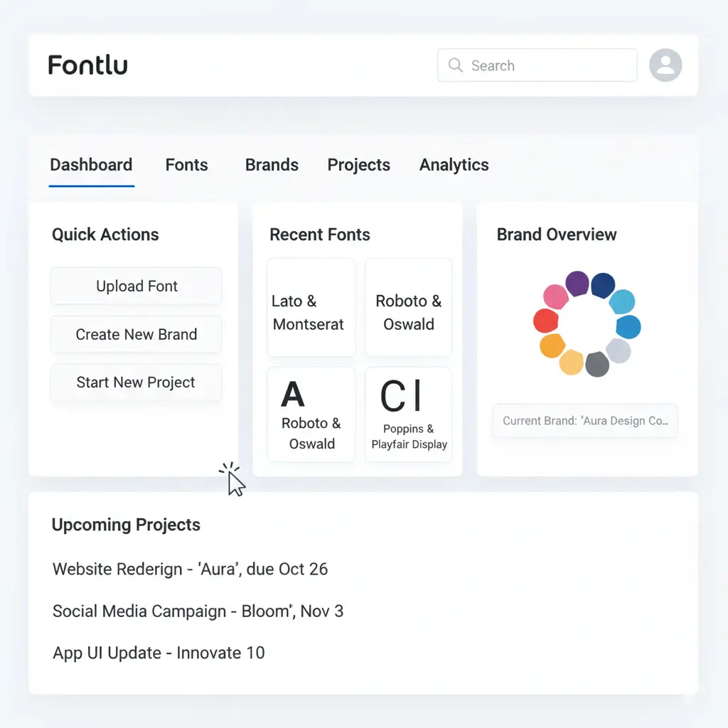Switch to the Fonts tab
This screenshot has width=728, height=728.
pyautogui.click(x=186, y=165)
